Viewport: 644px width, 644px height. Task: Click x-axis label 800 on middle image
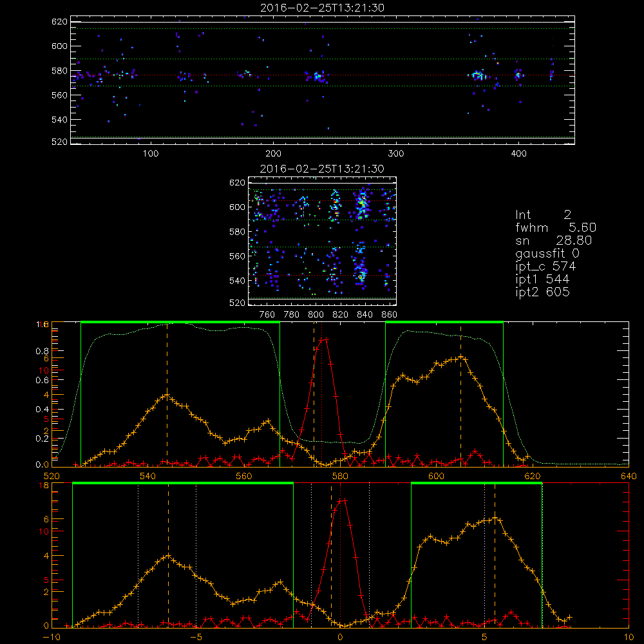(316, 315)
